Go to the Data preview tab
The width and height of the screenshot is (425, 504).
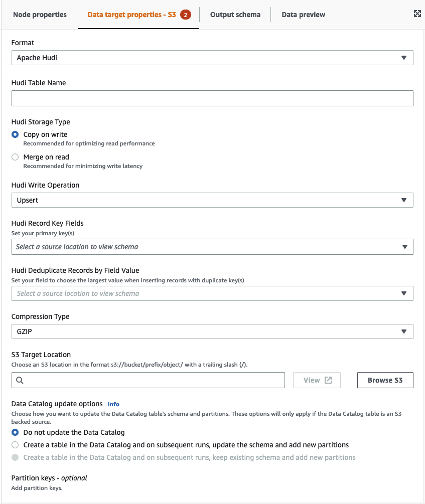click(x=303, y=15)
